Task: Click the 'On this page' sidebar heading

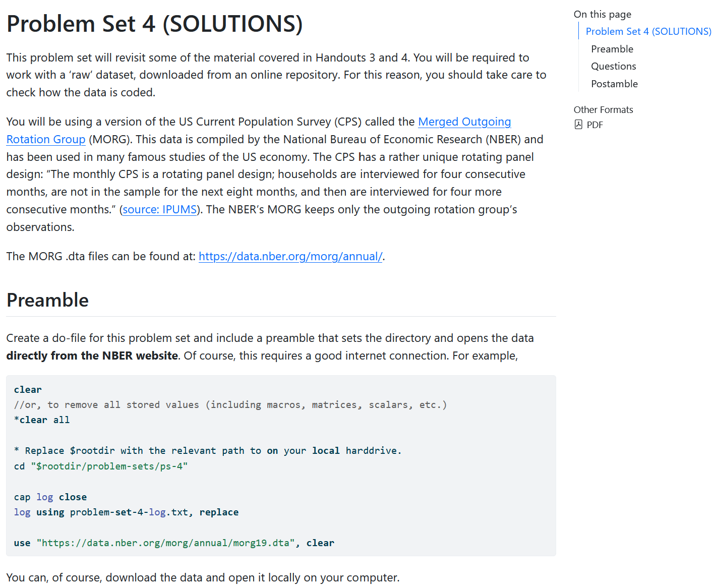Action: pyautogui.click(x=602, y=14)
